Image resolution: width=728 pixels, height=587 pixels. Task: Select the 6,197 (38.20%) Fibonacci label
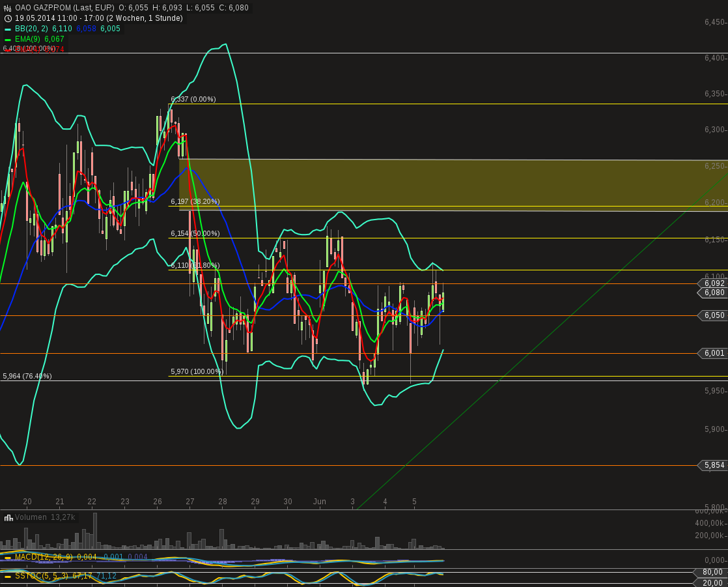click(x=195, y=201)
